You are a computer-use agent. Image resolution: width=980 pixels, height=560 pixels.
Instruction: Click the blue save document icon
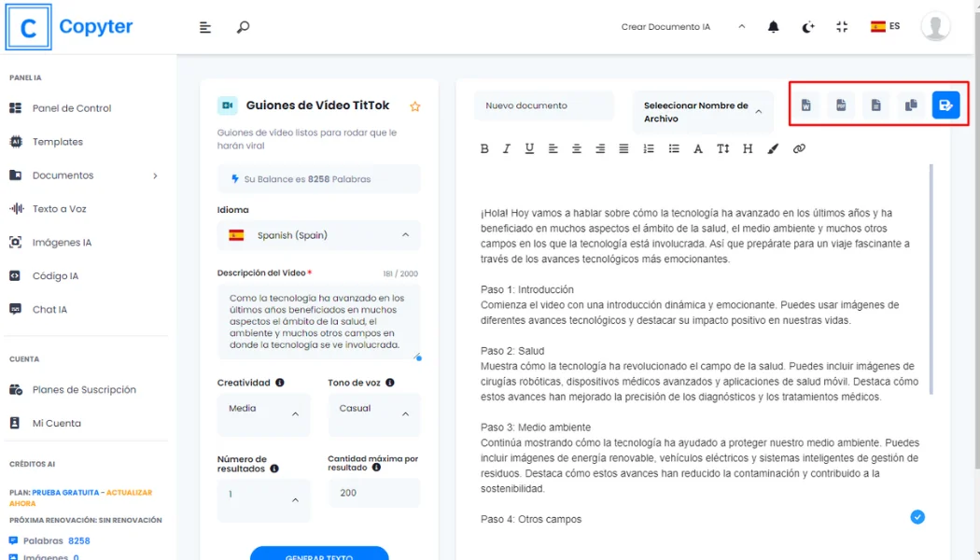tap(945, 105)
